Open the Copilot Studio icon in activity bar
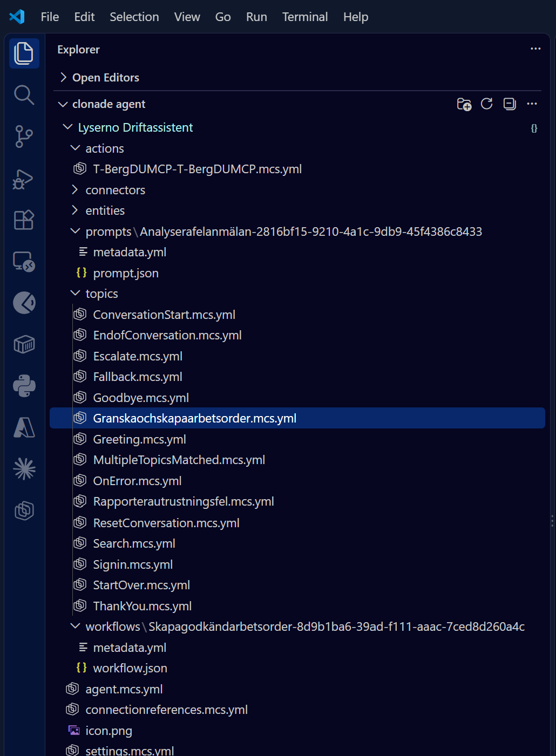The width and height of the screenshot is (556, 756). pyautogui.click(x=24, y=510)
